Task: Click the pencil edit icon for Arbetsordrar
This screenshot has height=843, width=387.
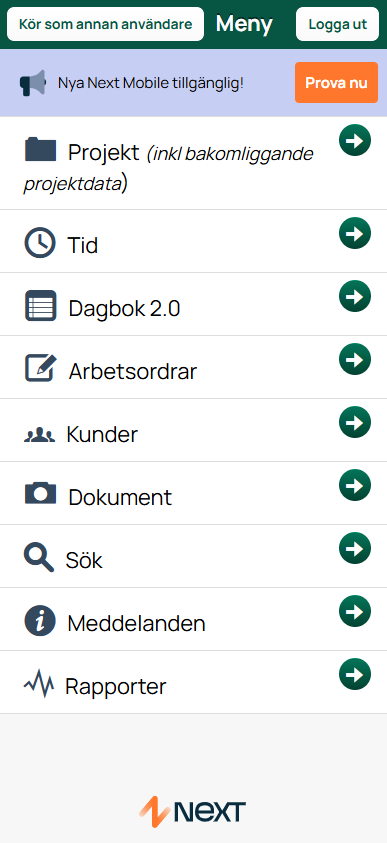Action: click(41, 368)
